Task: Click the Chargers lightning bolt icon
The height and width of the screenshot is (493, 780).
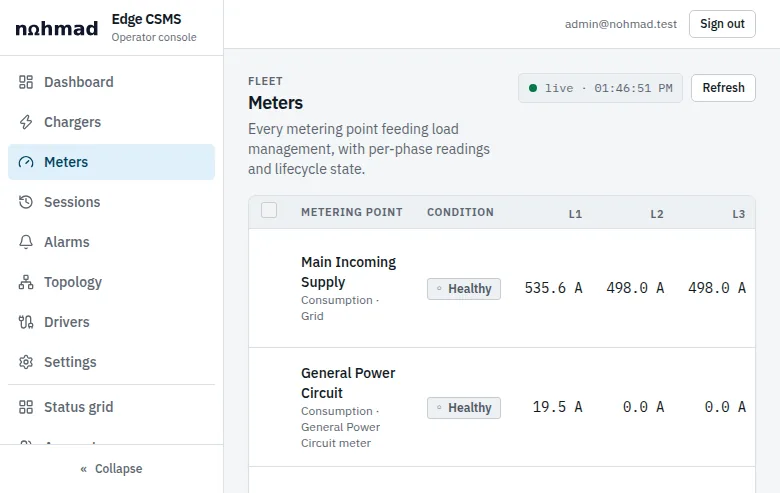Action: tap(26, 122)
